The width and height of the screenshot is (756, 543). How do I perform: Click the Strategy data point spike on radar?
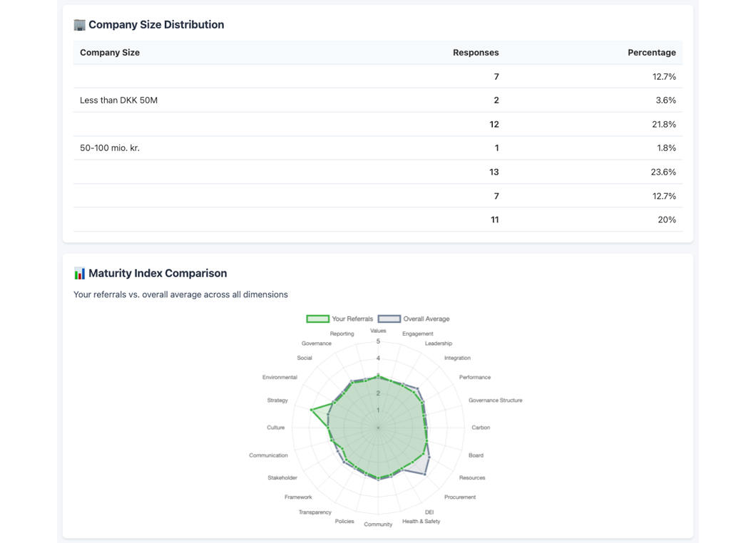pos(312,410)
